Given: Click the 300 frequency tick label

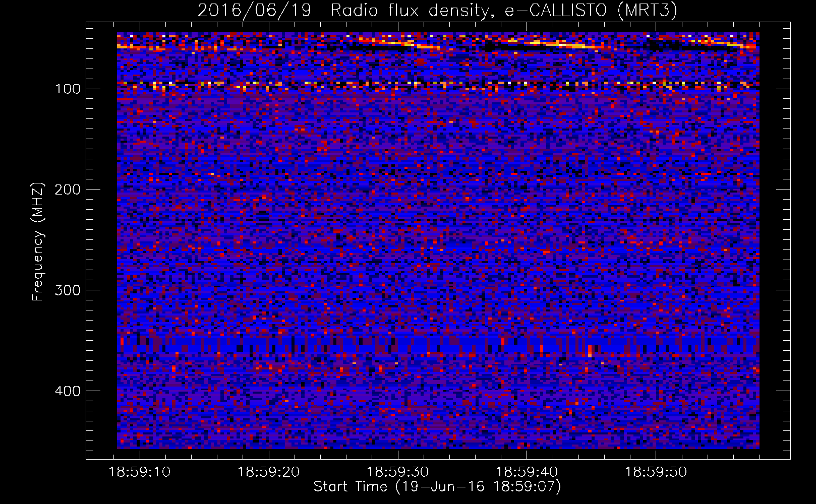Looking at the screenshot, I should [68, 291].
